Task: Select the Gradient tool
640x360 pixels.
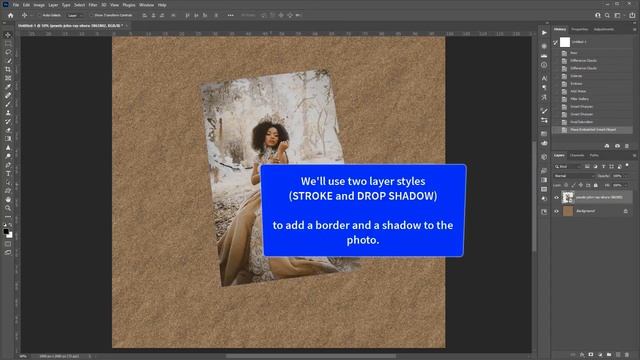Action: click(x=8, y=139)
